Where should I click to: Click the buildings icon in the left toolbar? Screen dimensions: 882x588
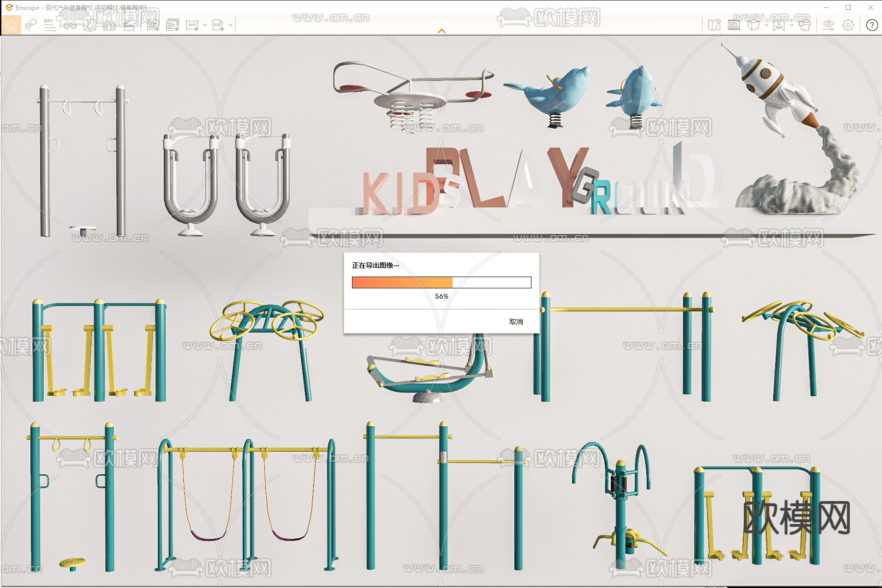pyautogui.click(x=109, y=25)
